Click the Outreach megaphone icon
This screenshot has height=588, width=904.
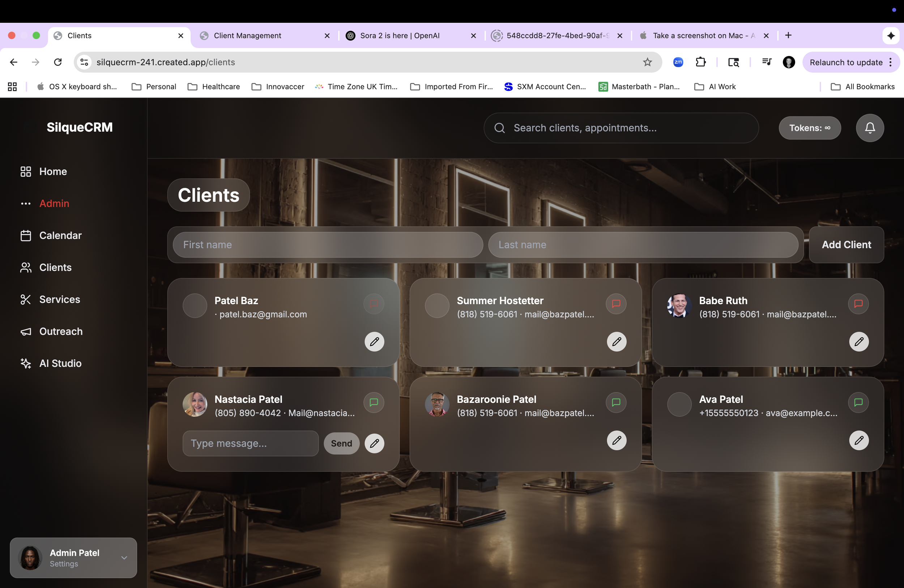click(25, 332)
